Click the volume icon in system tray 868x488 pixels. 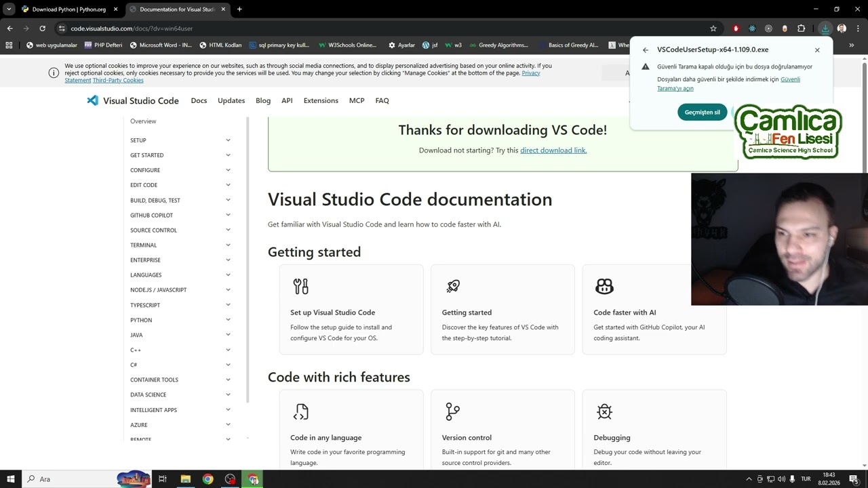pos(781,479)
